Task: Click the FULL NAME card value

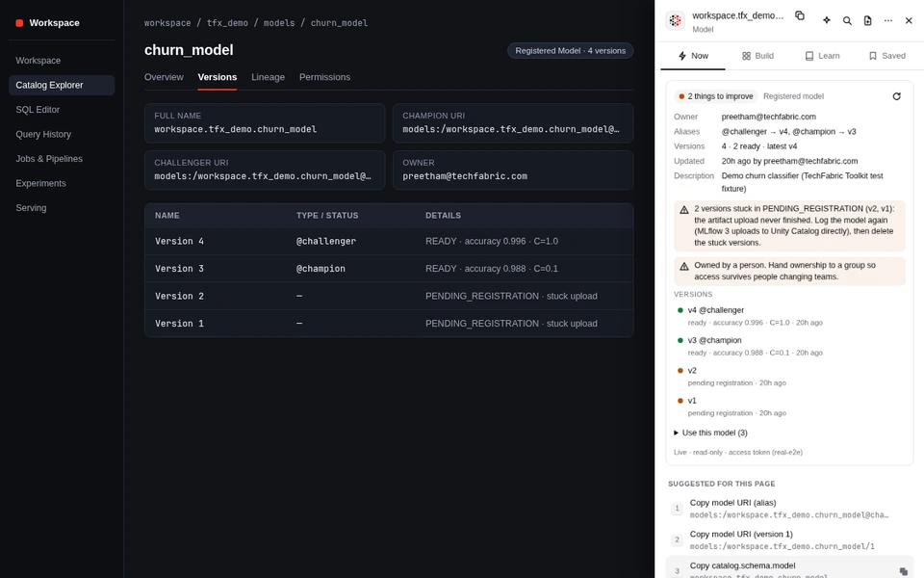Action: pyautogui.click(x=236, y=129)
